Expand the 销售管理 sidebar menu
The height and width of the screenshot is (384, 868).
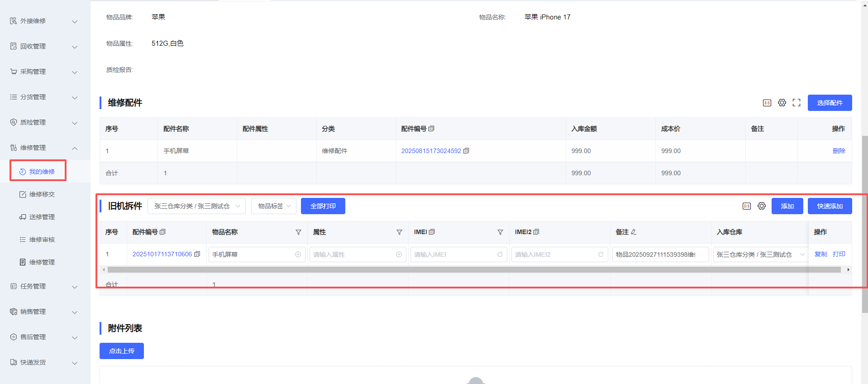[x=75, y=312]
